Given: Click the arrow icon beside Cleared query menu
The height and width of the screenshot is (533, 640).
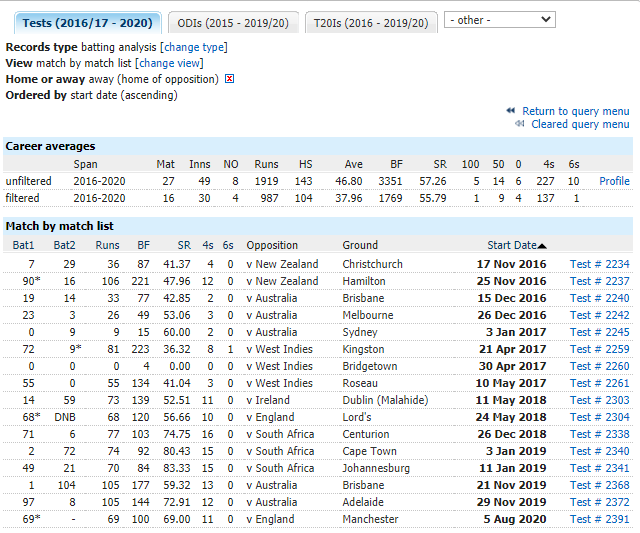Looking at the screenshot, I should [520, 124].
